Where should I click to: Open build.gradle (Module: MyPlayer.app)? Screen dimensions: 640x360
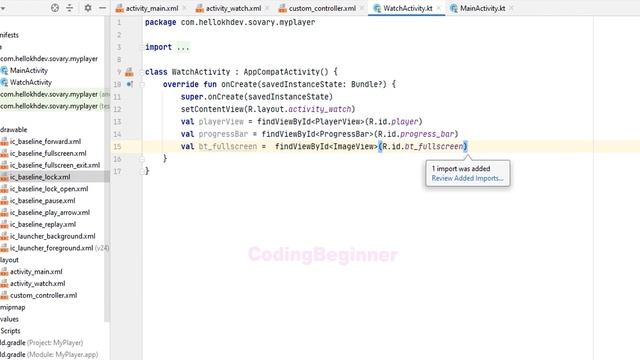[x=49, y=355]
